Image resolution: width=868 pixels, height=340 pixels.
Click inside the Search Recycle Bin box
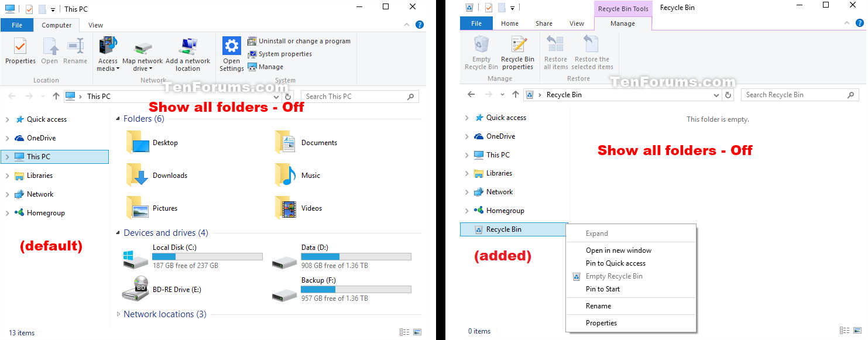[796, 94]
